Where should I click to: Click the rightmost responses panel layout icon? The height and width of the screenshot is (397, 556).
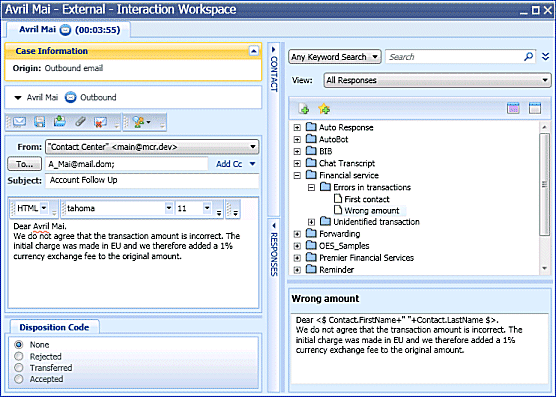click(x=535, y=108)
